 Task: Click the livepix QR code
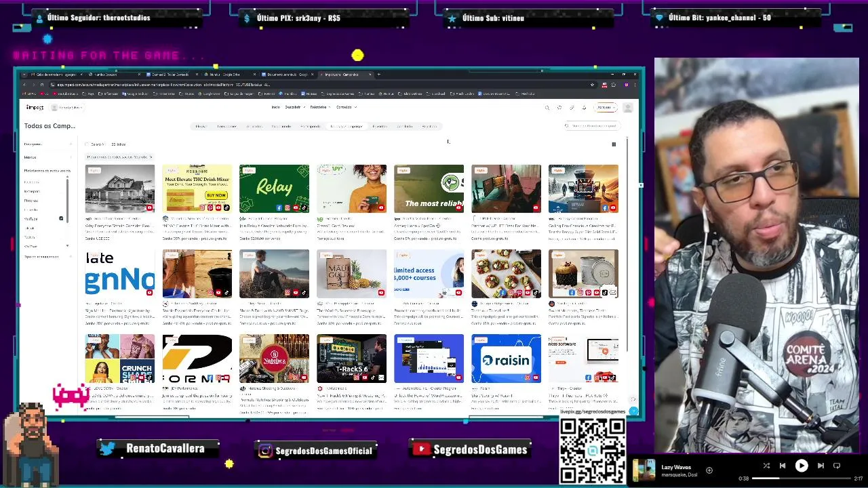592,450
